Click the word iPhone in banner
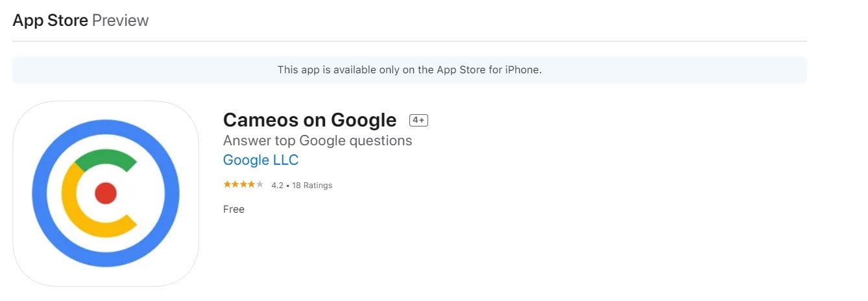The width and height of the screenshot is (868, 301). click(524, 70)
